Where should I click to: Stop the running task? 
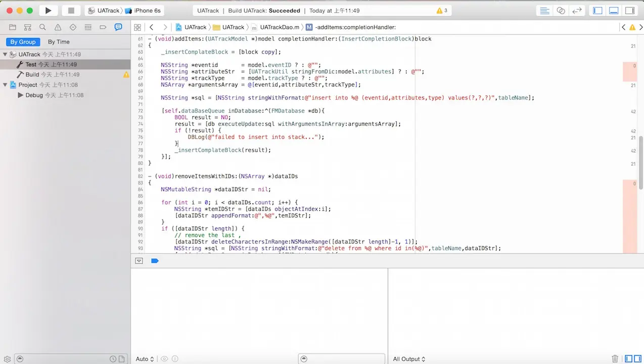(71, 11)
